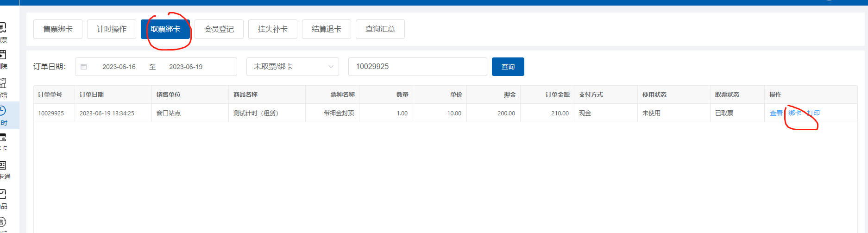Viewport: 868px width, 233px height.
Task: Open the 结算退卡 tab
Action: click(327, 29)
